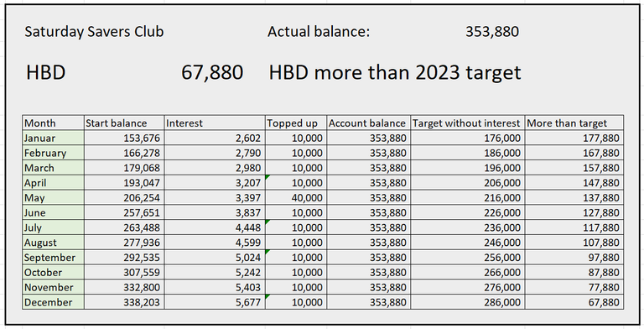Viewport: 644px width, 329px height.
Task: Select the December month cell
Action: [54, 302]
